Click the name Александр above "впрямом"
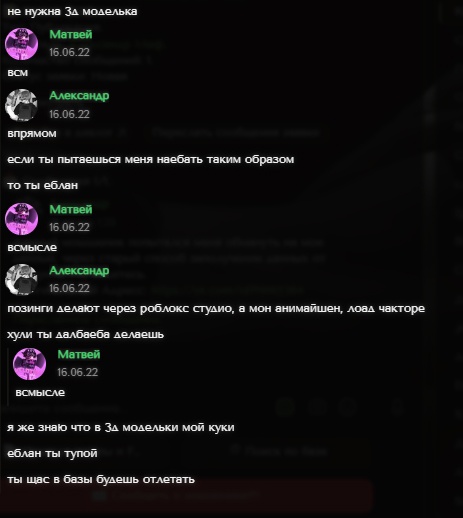The width and height of the screenshot is (463, 518). tap(79, 96)
